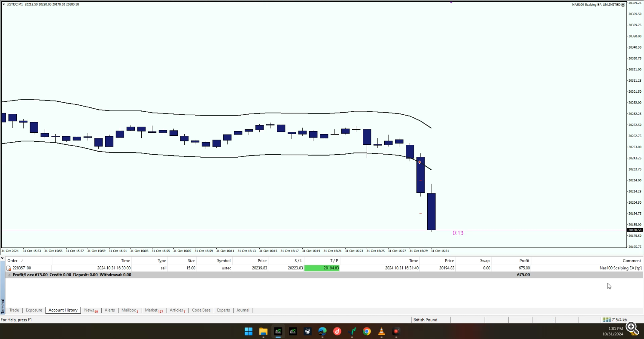
Task: Close the Terminal panel with the X
Action: tap(3, 258)
